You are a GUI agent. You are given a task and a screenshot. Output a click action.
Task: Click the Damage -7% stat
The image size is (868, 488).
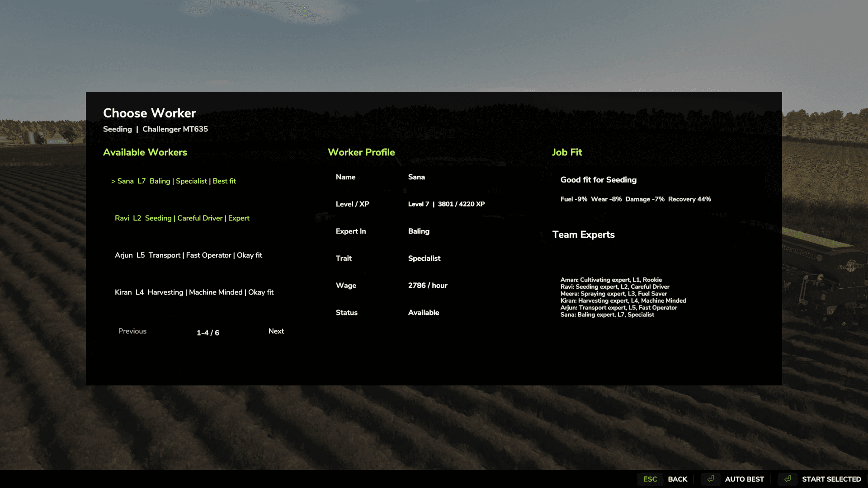click(x=645, y=199)
